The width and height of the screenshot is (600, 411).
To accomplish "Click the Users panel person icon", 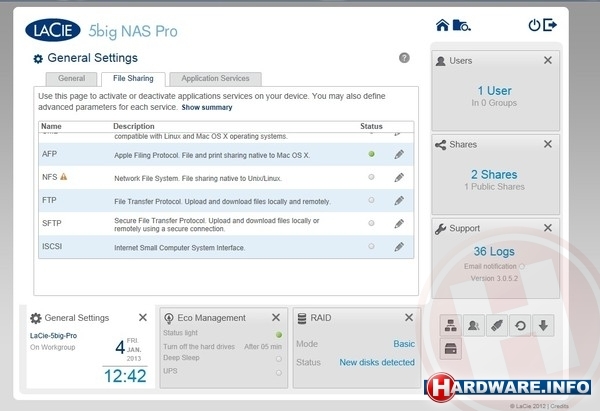I will (440, 61).
